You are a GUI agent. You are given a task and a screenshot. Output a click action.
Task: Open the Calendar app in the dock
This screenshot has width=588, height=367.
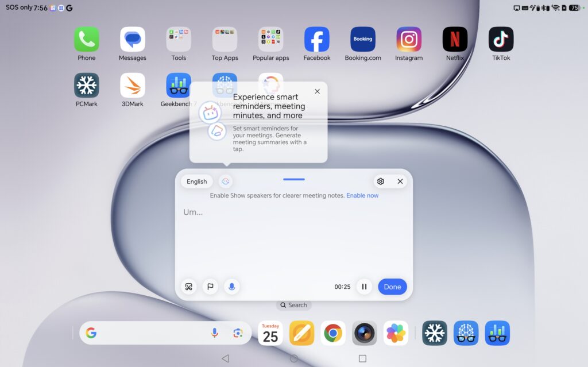point(270,333)
